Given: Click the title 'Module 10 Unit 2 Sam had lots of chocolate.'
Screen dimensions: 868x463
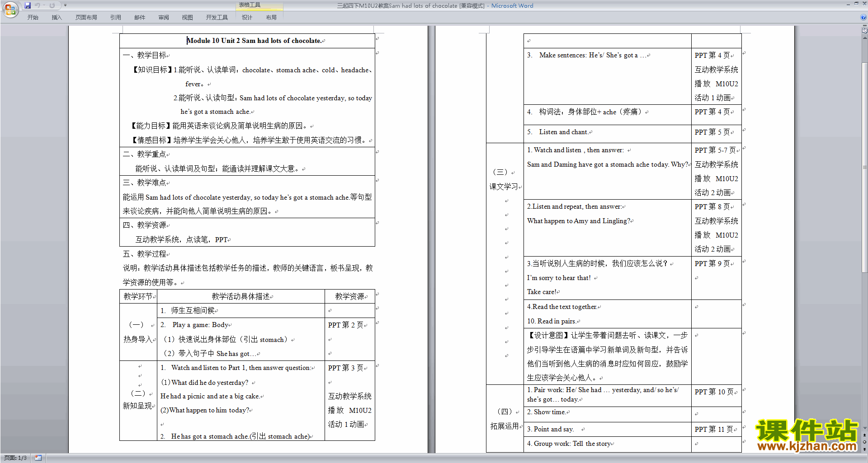Looking at the screenshot, I should tap(255, 41).
